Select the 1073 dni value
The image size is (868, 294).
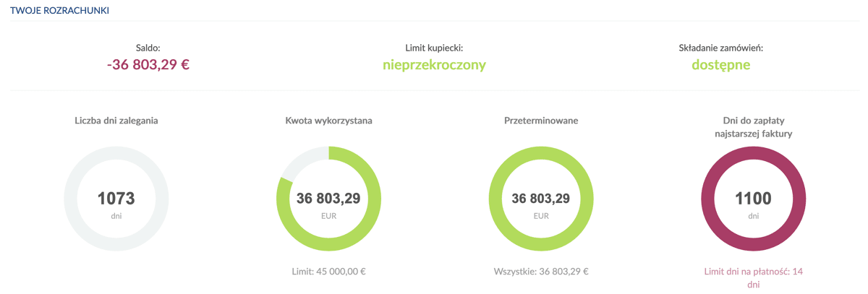pyautogui.click(x=116, y=204)
